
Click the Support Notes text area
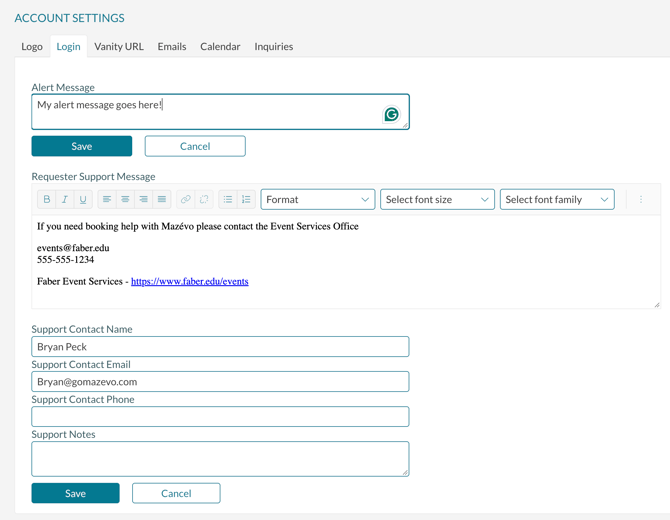(x=220, y=459)
